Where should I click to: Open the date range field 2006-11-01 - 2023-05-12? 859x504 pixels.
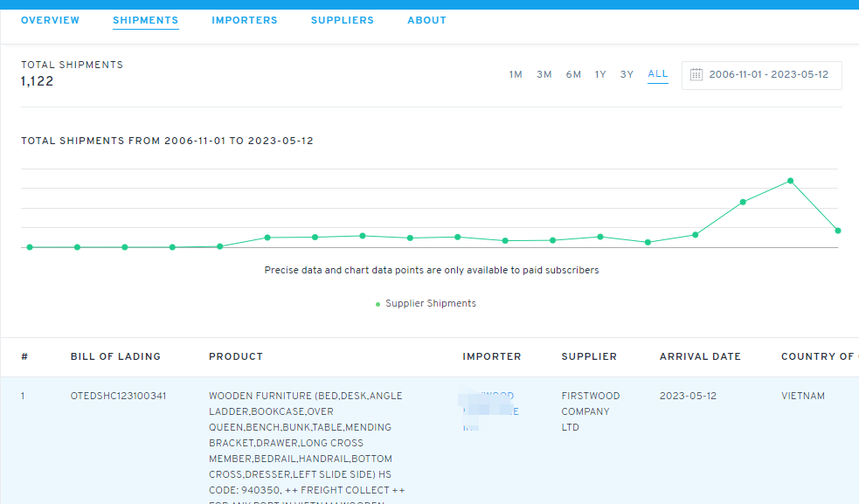click(x=761, y=75)
